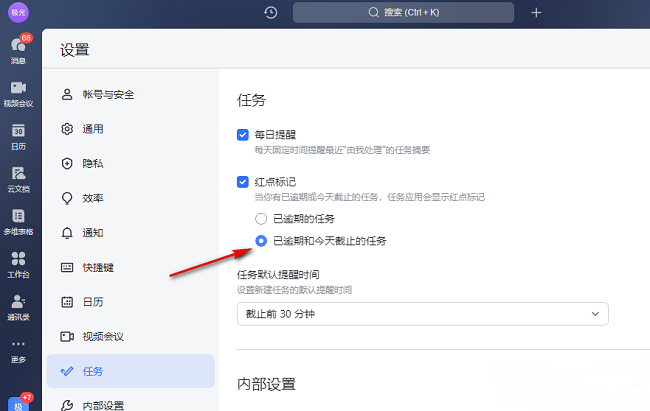The image size is (650, 411).
Task: Click the 极光 profile avatar
Action: click(18, 12)
